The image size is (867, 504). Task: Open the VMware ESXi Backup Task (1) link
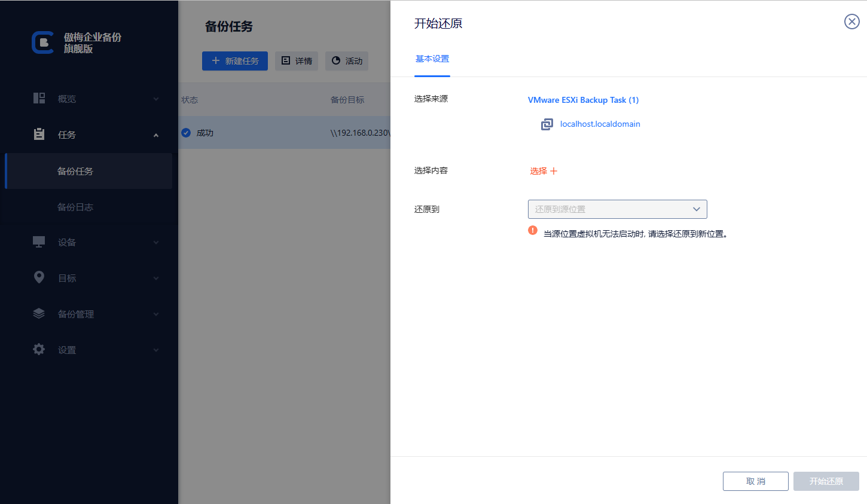tap(583, 100)
